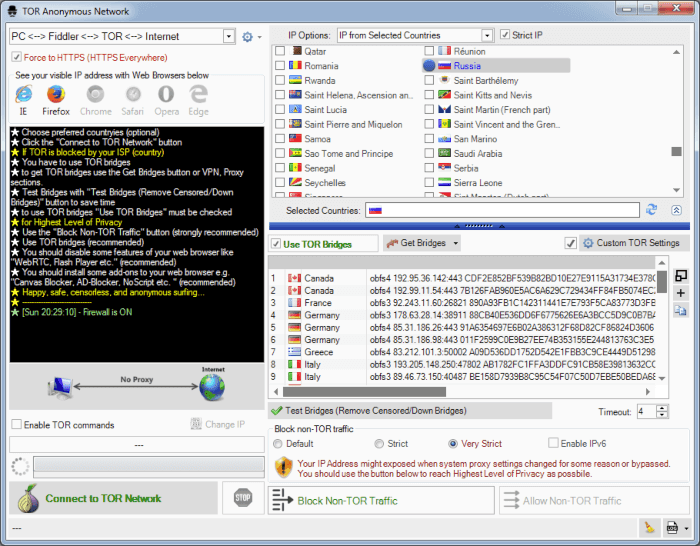Click the Internet globe icon
This screenshot has width=700, height=546.
pyautogui.click(x=212, y=387)
